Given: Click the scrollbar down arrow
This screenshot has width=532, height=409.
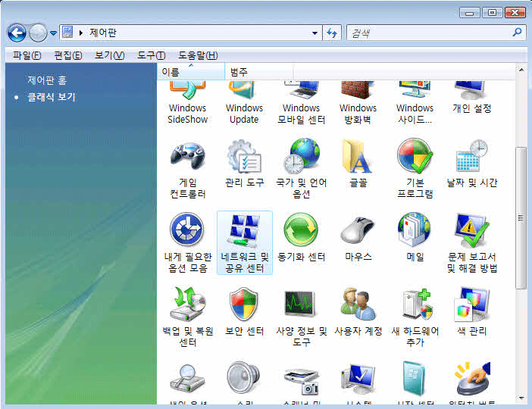Looking at the screenshot, I should 521,398.
